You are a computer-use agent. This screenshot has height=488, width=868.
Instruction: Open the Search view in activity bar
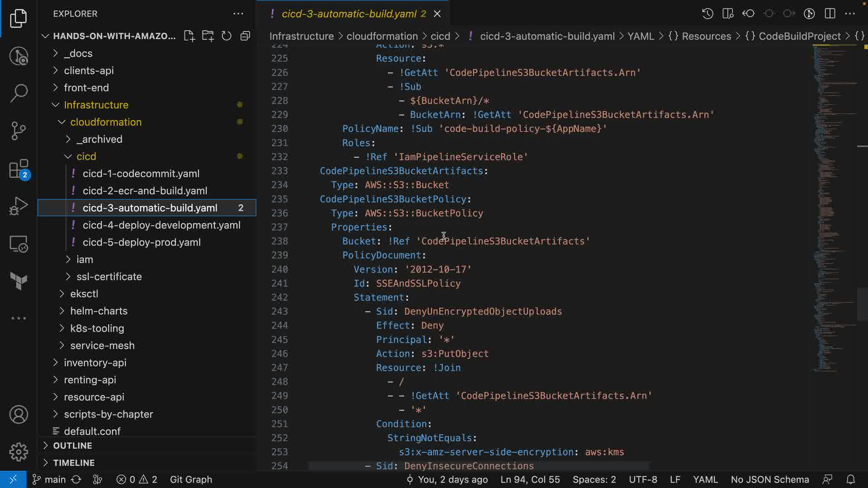click(x=19, y=93)
